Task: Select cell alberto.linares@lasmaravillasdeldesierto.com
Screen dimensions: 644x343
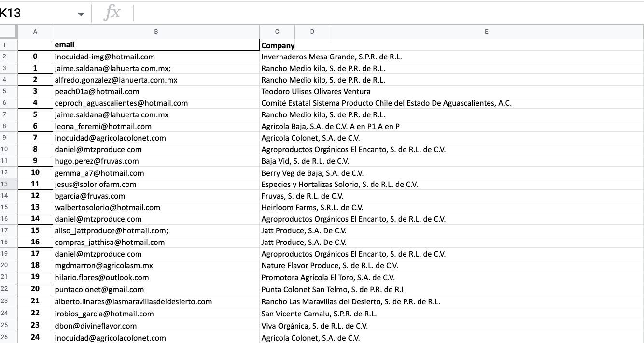Action: 156,301
